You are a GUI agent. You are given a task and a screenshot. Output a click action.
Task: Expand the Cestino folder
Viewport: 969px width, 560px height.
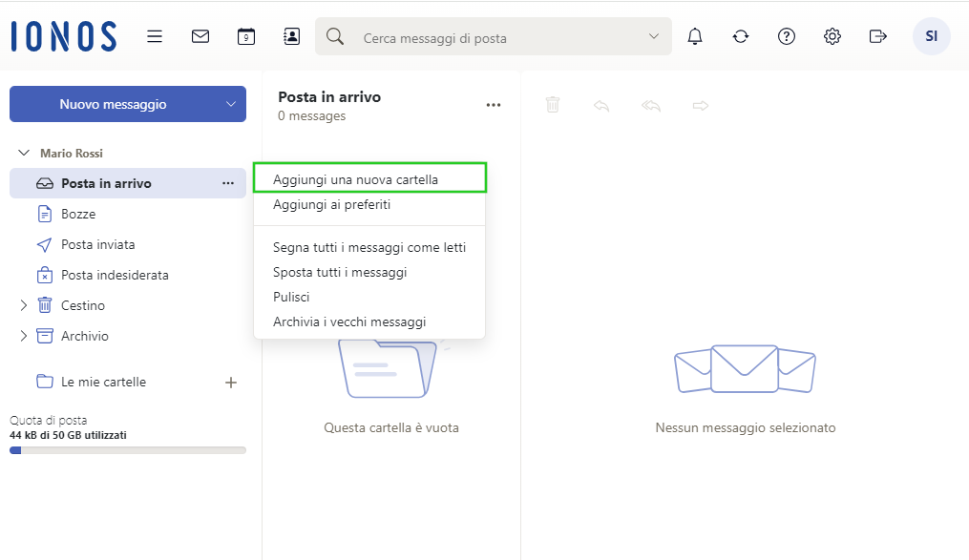point(24,305)
